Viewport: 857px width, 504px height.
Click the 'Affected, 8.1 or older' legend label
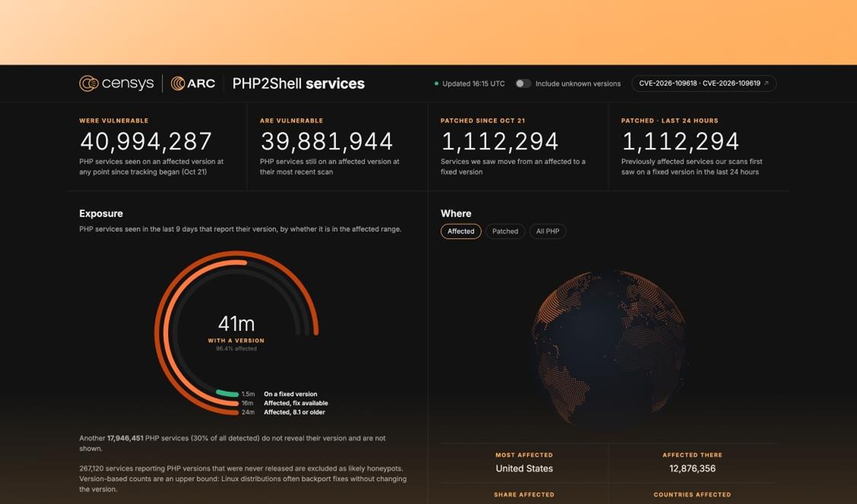(x=294, y=412)
